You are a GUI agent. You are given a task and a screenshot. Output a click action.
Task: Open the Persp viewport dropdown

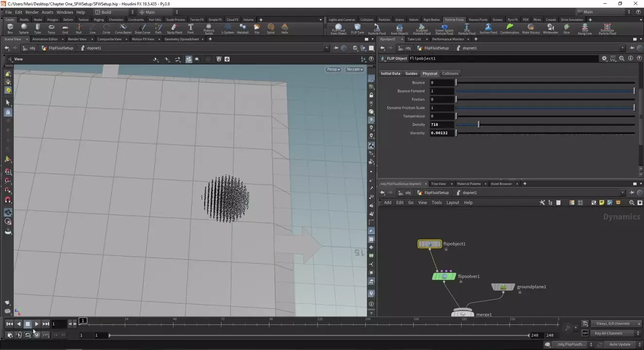point(333,70)
